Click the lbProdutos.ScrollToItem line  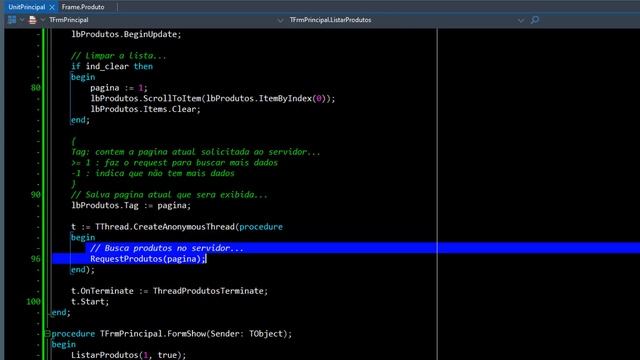tap(213, 98)
